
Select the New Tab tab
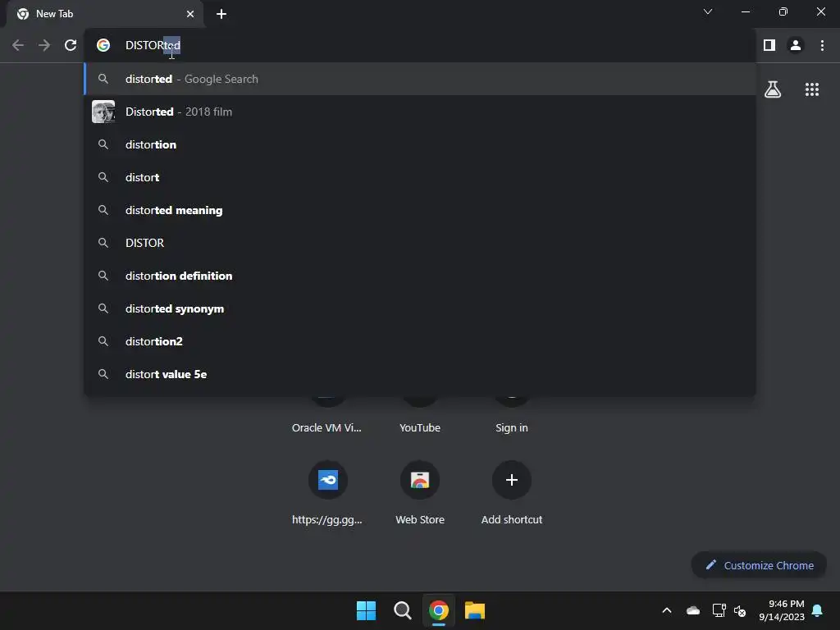(105, 14)
